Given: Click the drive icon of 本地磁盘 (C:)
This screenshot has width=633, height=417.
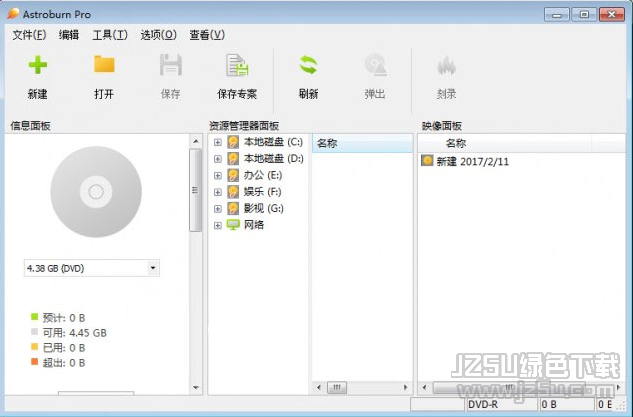Looking at the screenshot, I should click(x=233, y=142).
